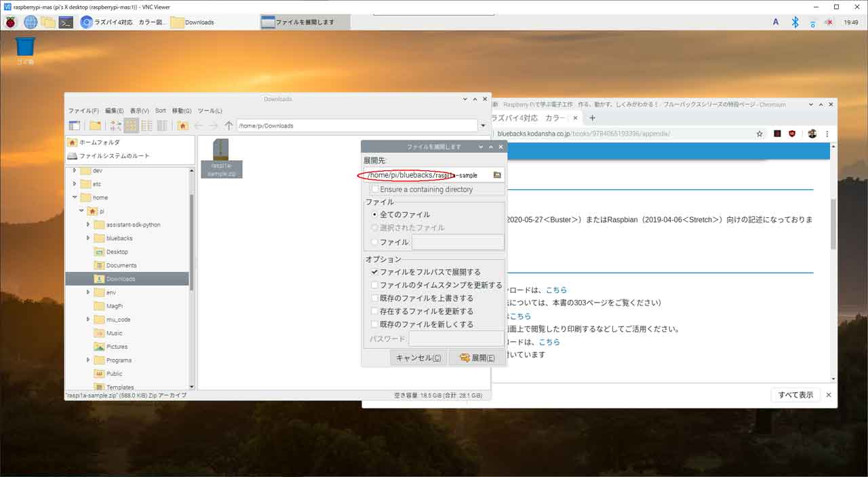
Task: Go up to parent folder arrow
Action: click(x=229, y=126)
